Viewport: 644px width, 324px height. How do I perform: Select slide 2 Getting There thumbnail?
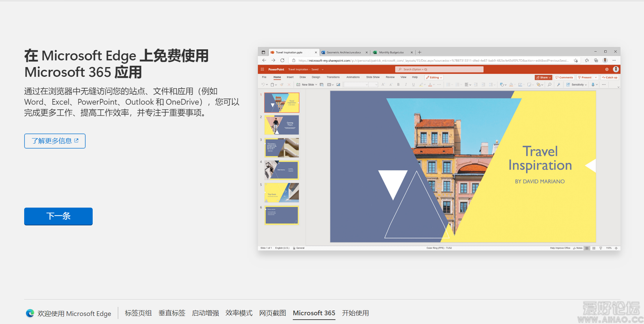pos(281,125)
